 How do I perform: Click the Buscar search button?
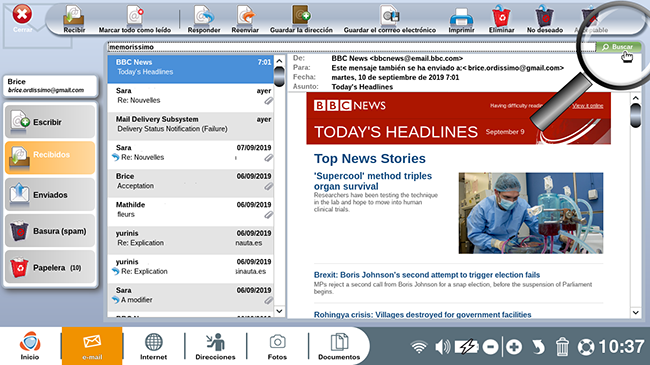click(618, 47)
